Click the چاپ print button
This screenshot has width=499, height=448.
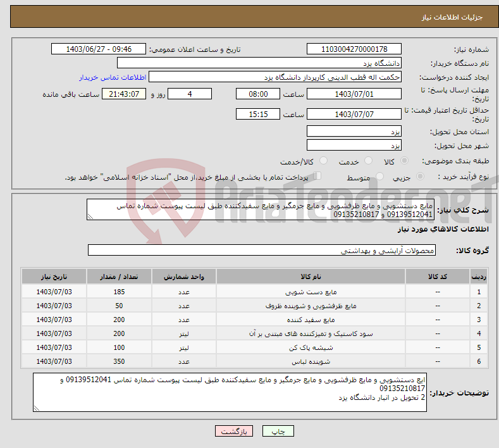pos(278,431)
